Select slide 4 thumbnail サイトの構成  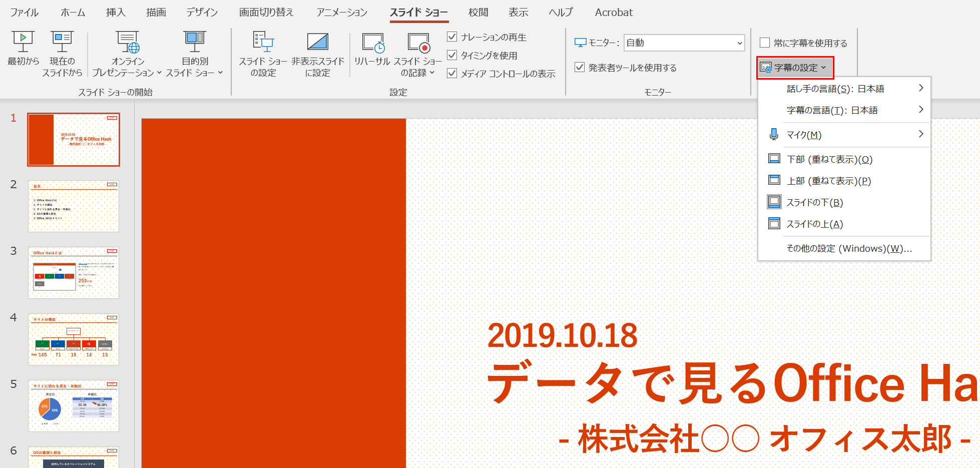pos(74,339)
